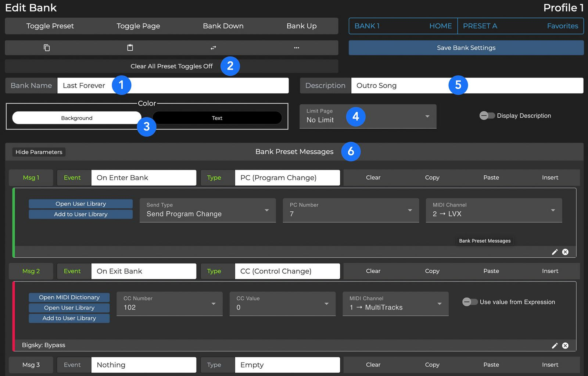
Task: Enable the Display Description toggle
Action: 487,116
